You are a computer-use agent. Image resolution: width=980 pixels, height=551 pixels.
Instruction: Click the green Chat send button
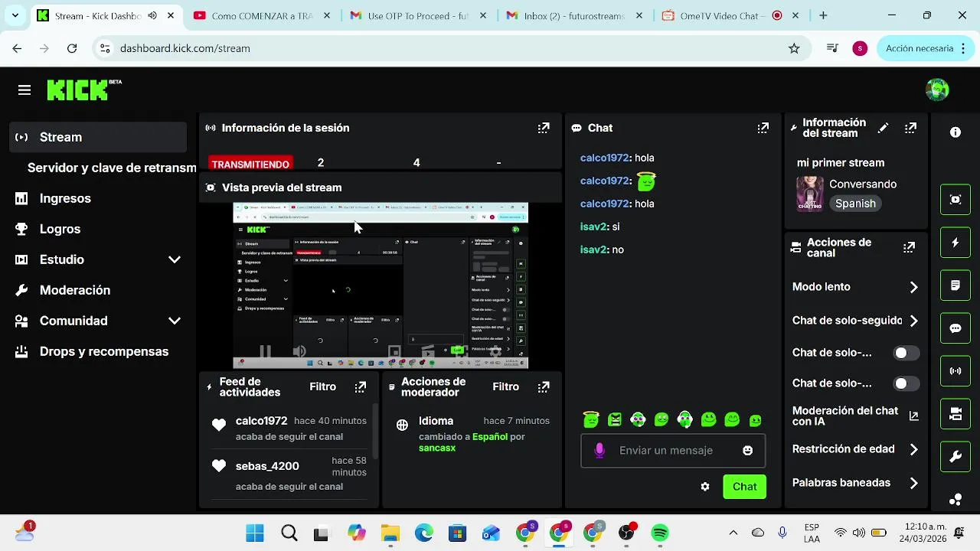coord(744,487)
